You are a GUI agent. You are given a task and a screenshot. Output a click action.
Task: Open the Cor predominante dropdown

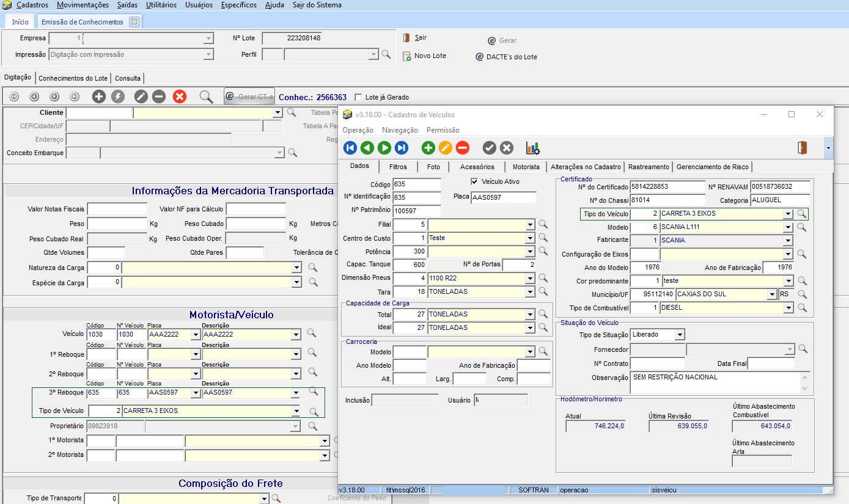(788, 281)
